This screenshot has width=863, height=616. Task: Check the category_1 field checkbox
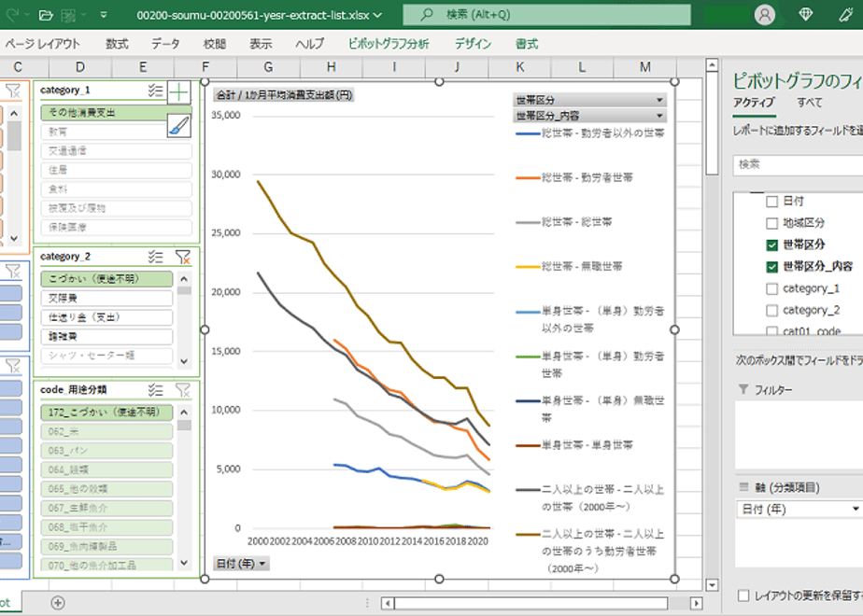pos(771,288)
